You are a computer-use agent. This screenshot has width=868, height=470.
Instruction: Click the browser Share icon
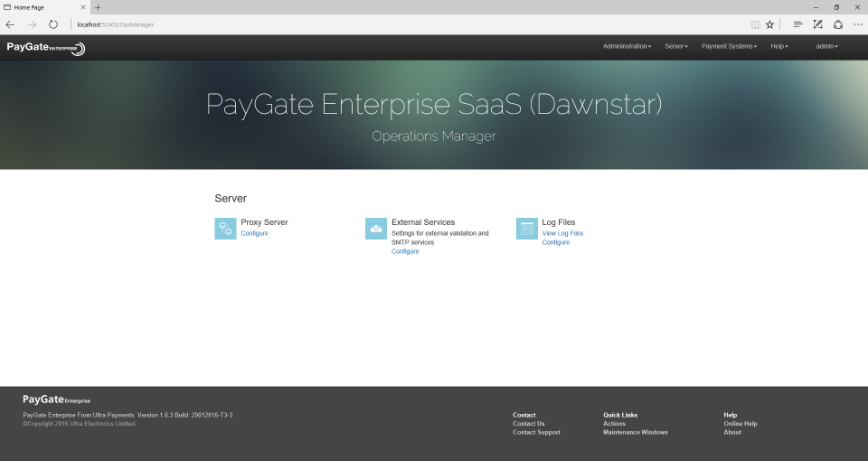point(838,24)
